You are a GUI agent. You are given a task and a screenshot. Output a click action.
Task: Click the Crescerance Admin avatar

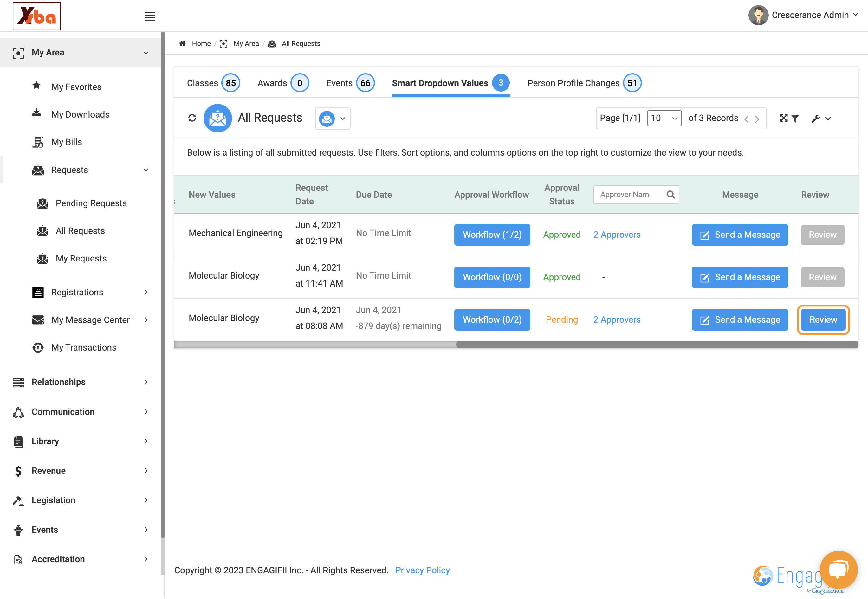click(x=758, y=15)
